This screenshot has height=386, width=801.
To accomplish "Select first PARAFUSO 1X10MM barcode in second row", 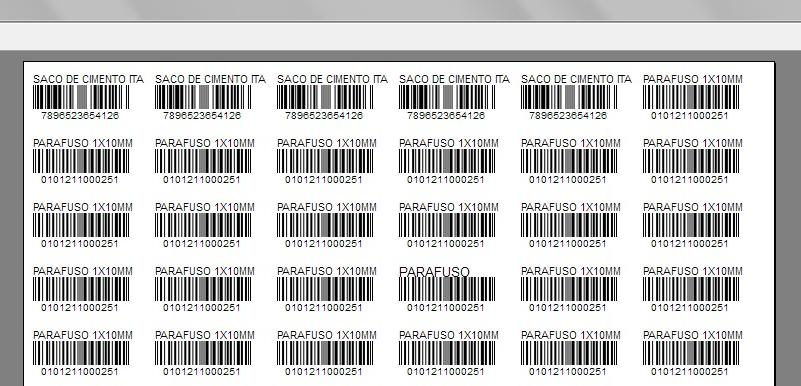I will [x=81, y=161].
